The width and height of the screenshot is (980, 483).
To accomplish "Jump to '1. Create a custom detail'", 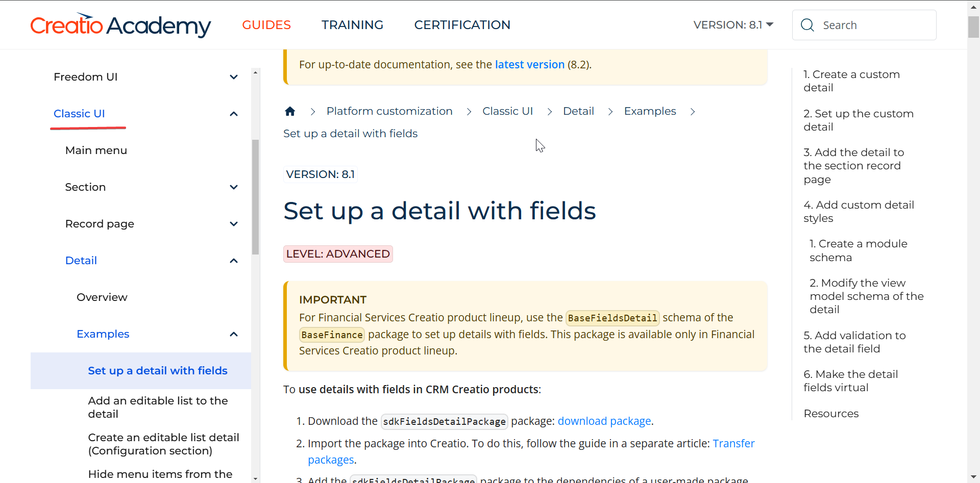I will tap(851, 81).
